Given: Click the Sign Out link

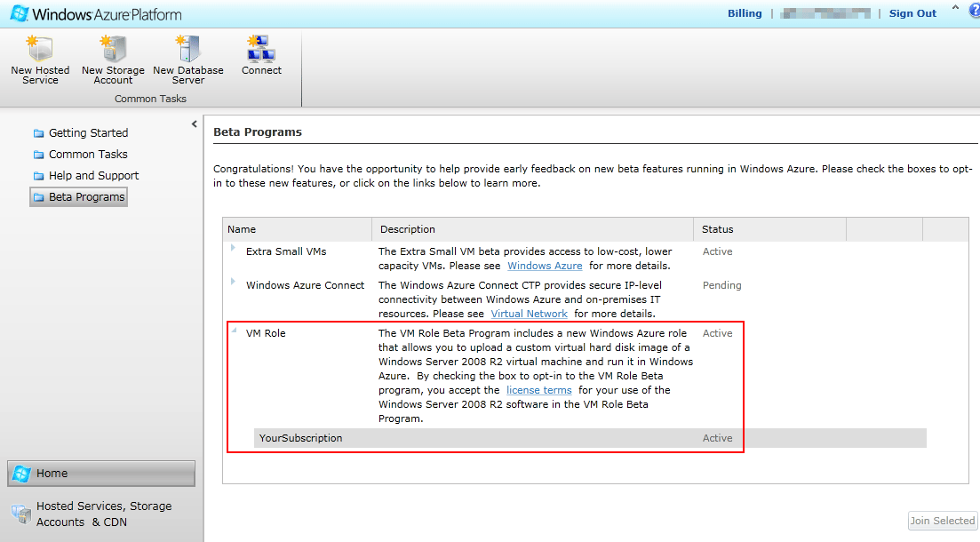Looking at the screenshot, I should (x=912, y=13).
